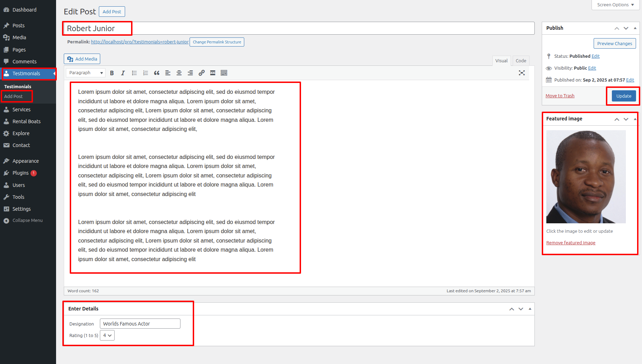Expand Screen Options
Image resolution: width=642 pixels, height=364 pixels.
[615, 5]
